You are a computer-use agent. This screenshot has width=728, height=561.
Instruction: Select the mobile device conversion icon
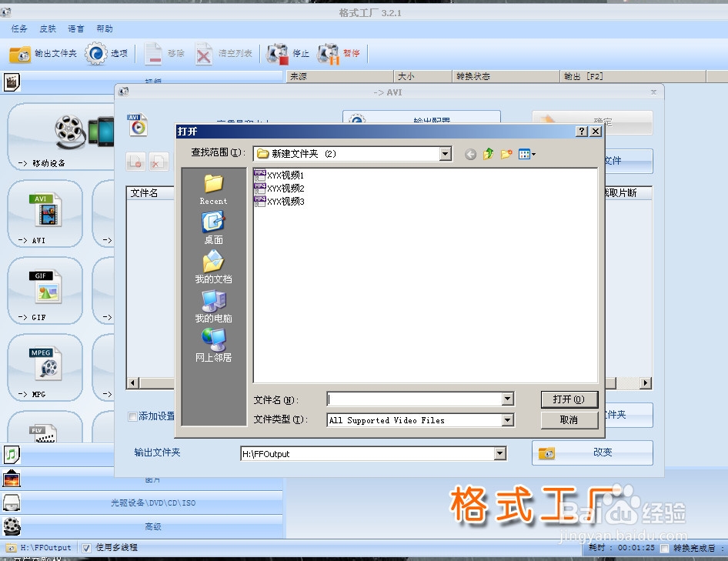[85, 132]
